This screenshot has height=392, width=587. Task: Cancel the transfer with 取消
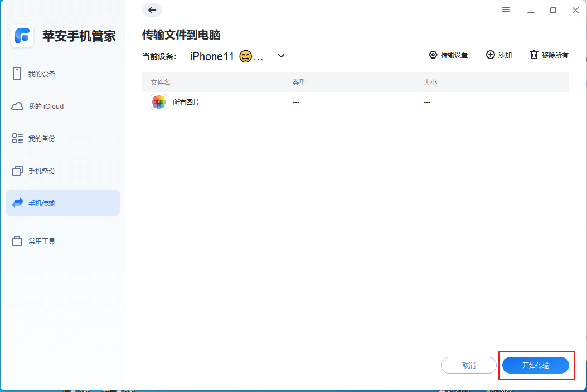point(468,365)
